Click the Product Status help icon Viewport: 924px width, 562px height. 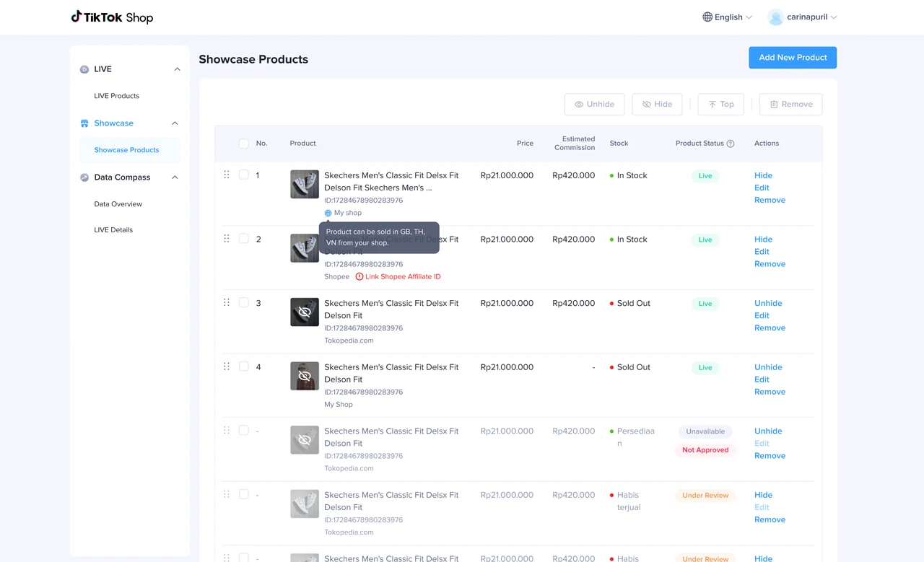(x=731, y=144)
